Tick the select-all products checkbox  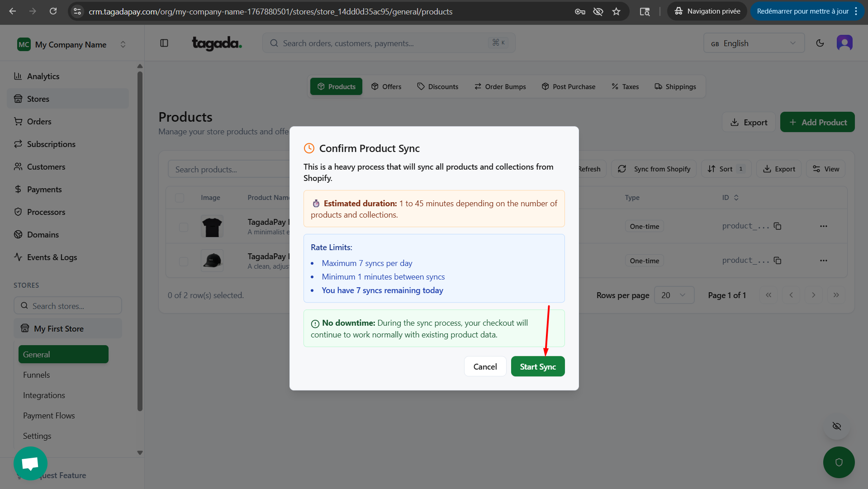click(x=180, y=198)
